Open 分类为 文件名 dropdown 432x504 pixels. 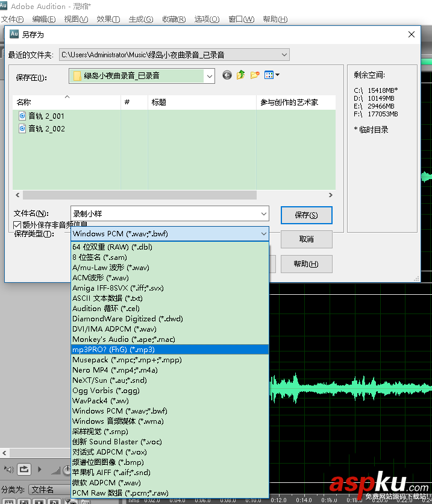pyautogui.click(x=49, y=490)
